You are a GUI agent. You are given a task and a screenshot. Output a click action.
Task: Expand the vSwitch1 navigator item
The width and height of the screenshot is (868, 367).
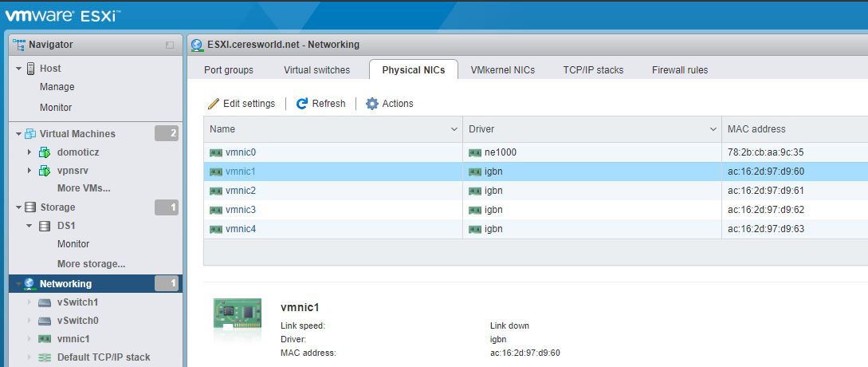click(29, 302)
